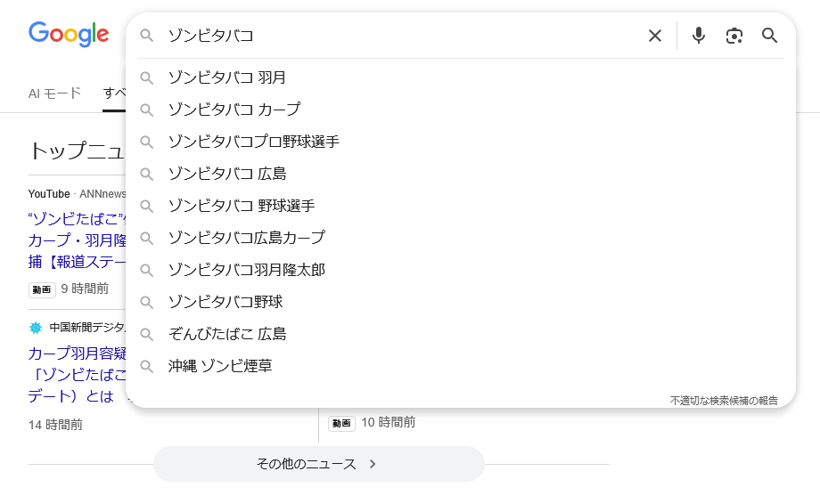This screenshot has width=820, height=504.
Task: Choose suggestion ゾンビタバコプロ野球選手
Action: click(254, 142)
